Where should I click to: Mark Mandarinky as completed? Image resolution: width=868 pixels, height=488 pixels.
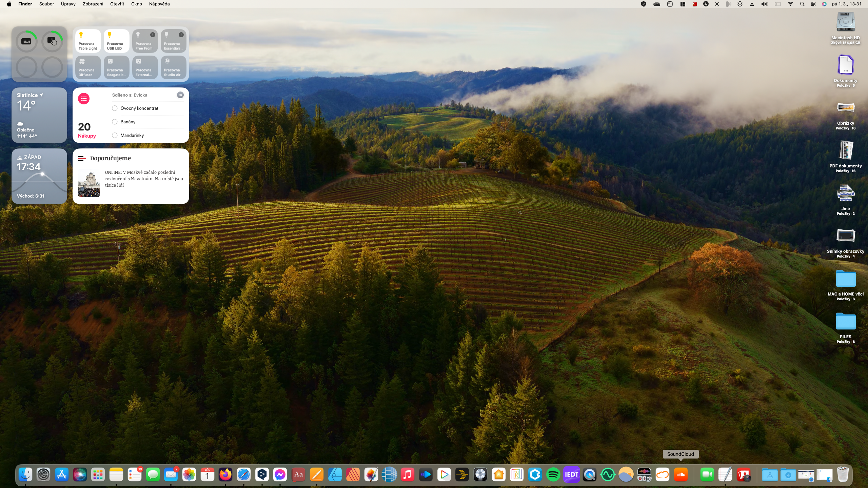[x=115, y=135]
